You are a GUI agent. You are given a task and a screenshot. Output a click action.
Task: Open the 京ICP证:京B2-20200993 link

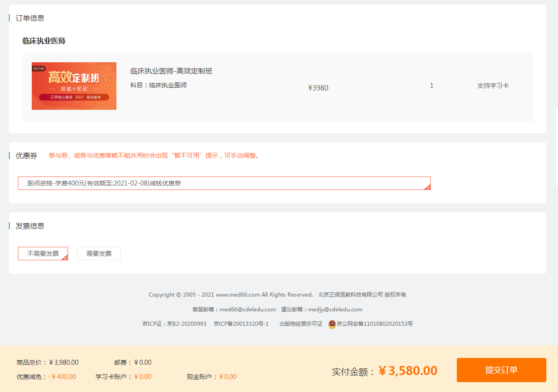(174, 323)
